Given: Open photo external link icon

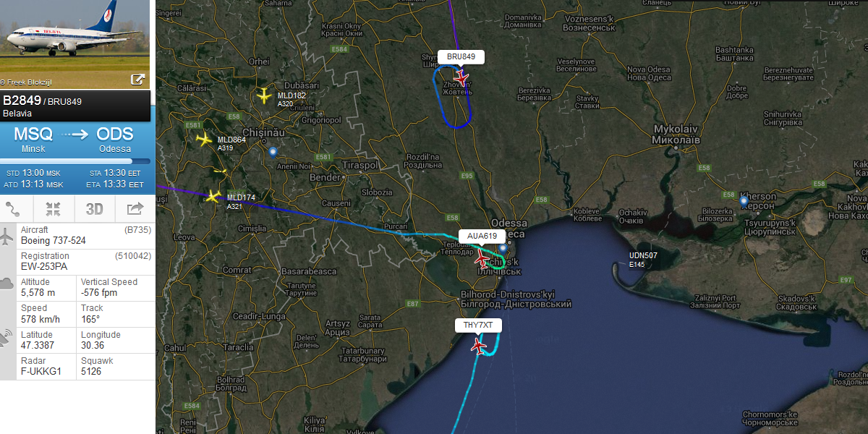Looking at the screenshot, I should [137, 79].
